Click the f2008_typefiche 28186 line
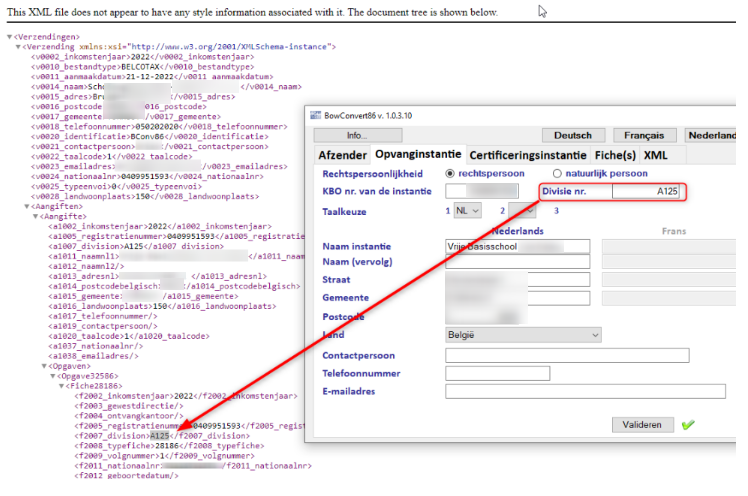Screen dimensions: 748x496 tap(169, 446)
